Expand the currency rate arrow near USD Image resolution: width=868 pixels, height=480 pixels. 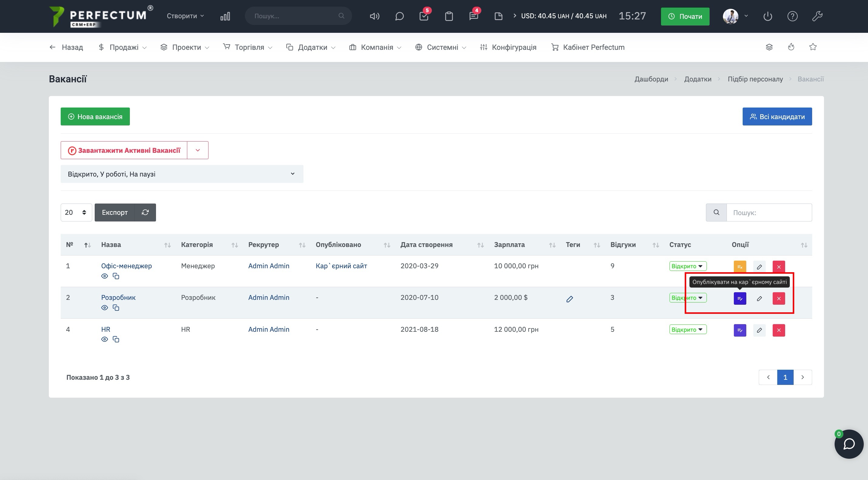click(514, 15)
